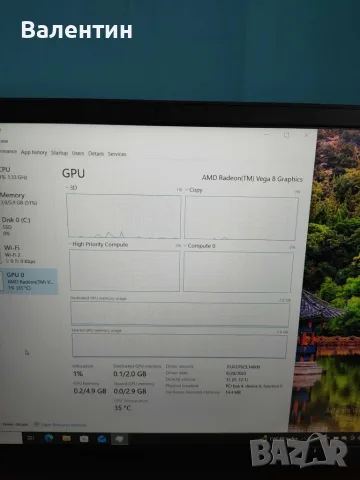Viewport: 360px width, 480px height.
Task: Click the Open Resource Monitor icon
Action: (x=37, y=424)
